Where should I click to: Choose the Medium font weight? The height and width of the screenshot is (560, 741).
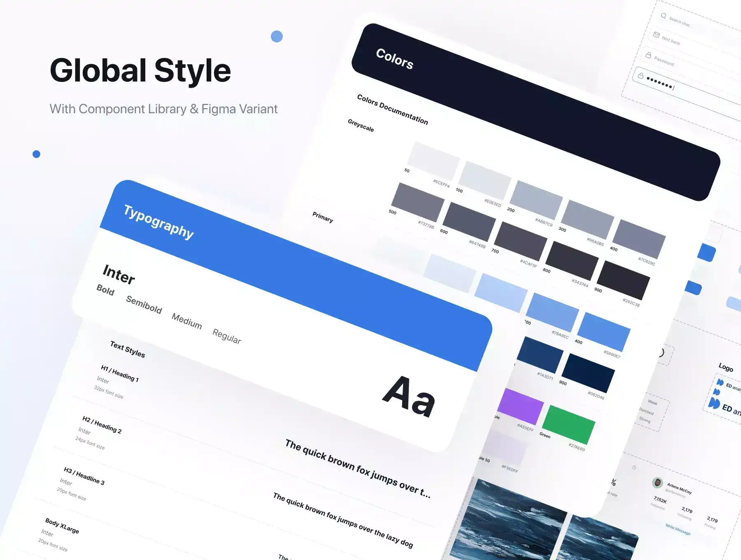pyautogui.click(x=186, y=321)
